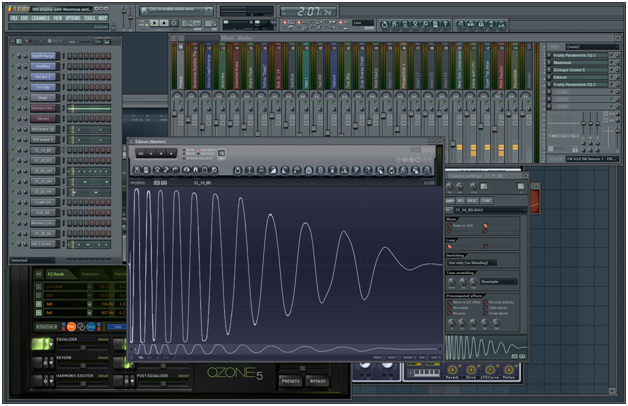Click the Master mixer track strip
This screenshot has width=628, height=406.
[x=180, y=66]
